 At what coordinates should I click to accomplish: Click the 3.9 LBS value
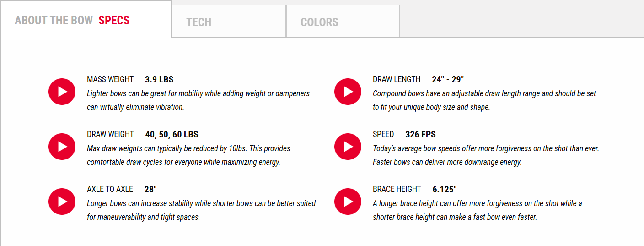(x=159, y=79)
